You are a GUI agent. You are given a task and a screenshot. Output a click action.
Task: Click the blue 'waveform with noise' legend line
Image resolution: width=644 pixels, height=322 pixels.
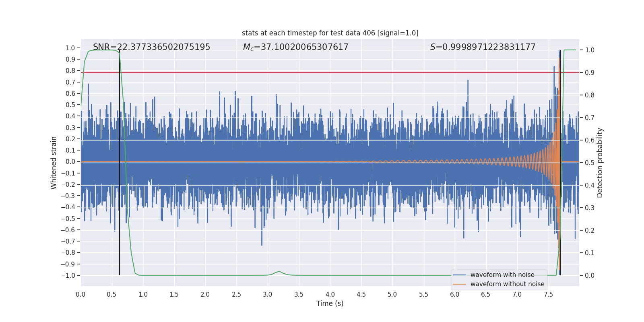click(460, 275)
